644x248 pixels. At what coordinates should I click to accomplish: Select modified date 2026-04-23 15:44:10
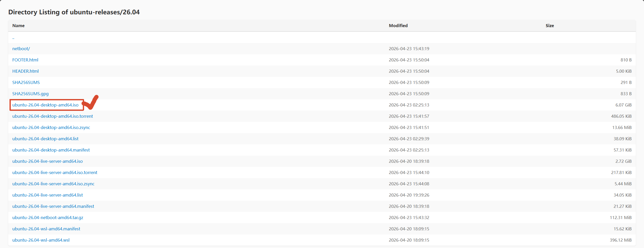pos(409,172)
